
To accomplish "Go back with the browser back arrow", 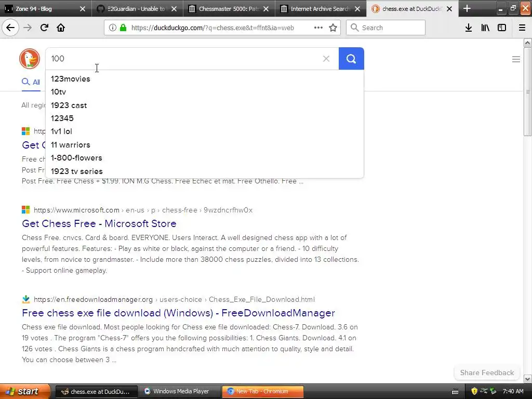I will tap(10, 28).
